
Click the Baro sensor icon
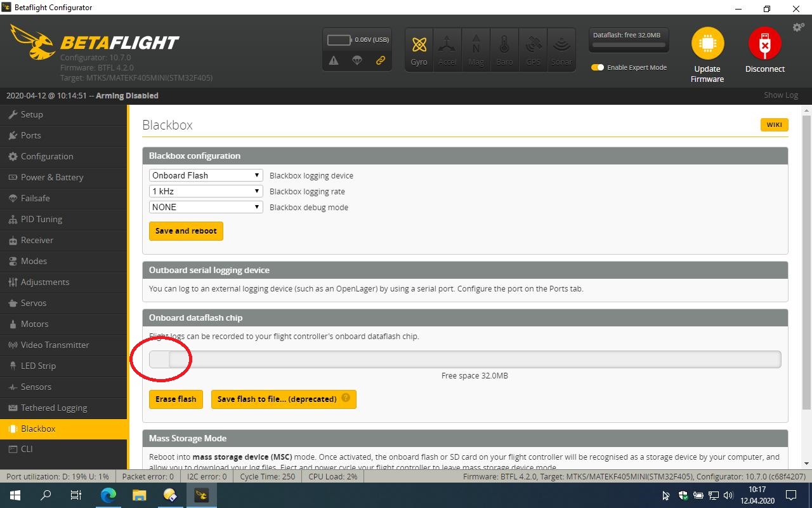504,48
